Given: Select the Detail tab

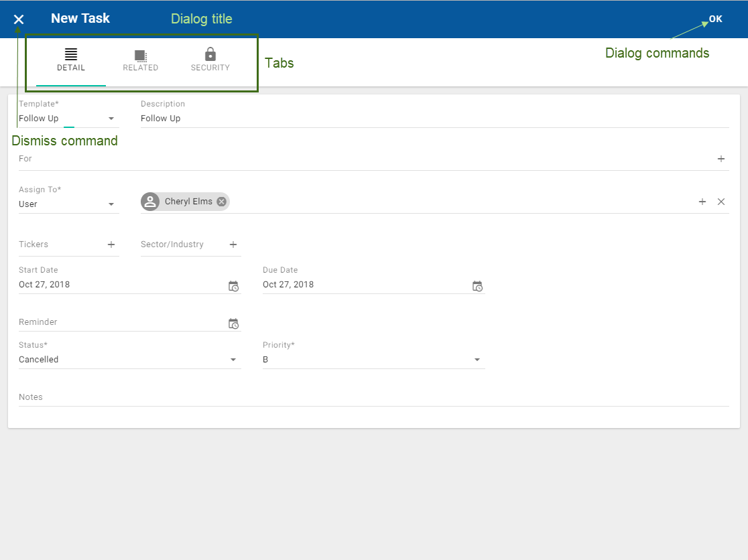Looking at the screenshot, I should (x=71, y=60).
